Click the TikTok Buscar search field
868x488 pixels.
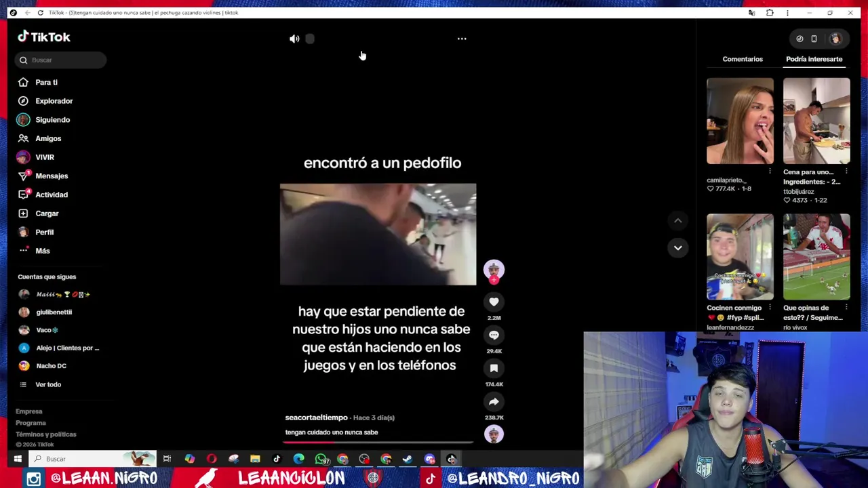(60, 60)
